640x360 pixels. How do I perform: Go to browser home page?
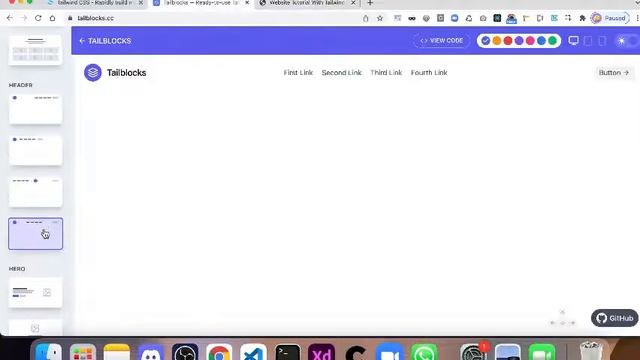pyautogui.click(x=52, y=18)
